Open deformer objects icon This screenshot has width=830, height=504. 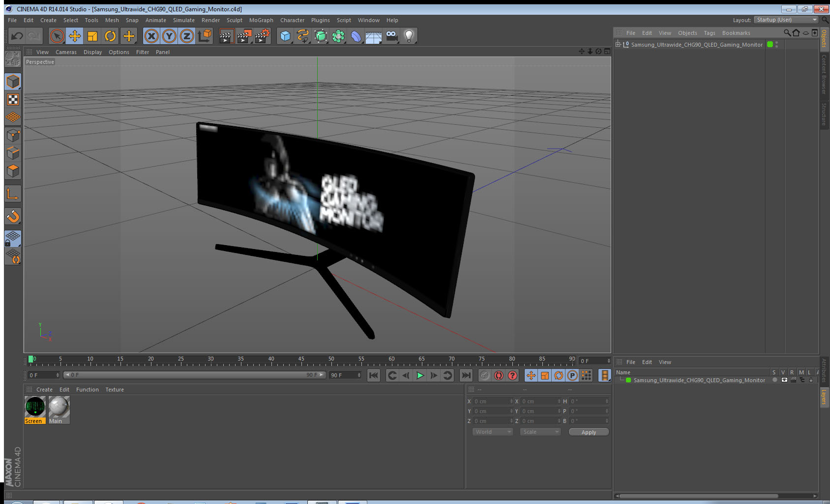tap(356, 36)
